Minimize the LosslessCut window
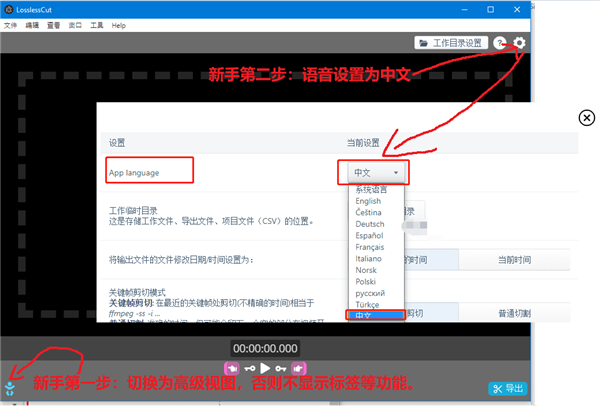This screenshot has width=600, height=411. click(x=465, y=10)
